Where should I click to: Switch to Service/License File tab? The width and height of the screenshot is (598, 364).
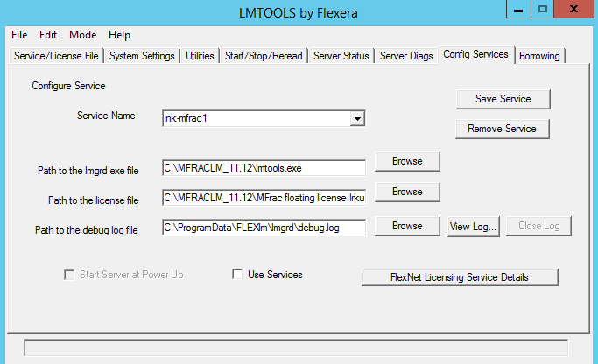pos(56,56)
